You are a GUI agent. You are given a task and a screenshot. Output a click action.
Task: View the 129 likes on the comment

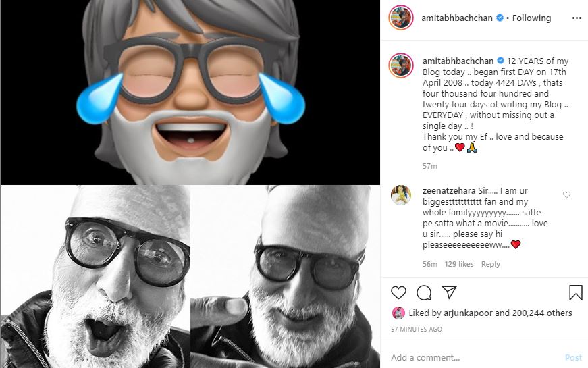pos(460,264)
